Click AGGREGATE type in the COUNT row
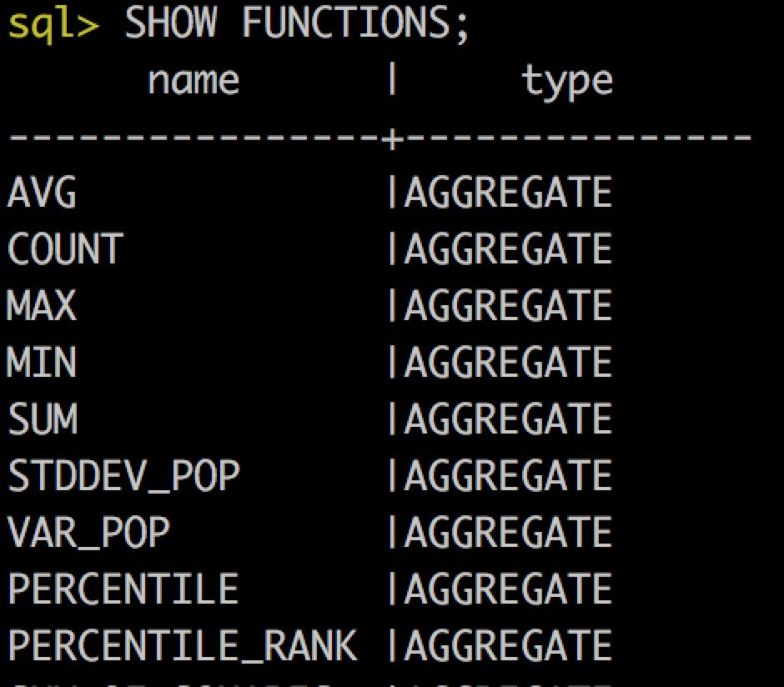This screenshot has width=784, height=687. pos(508,250)
